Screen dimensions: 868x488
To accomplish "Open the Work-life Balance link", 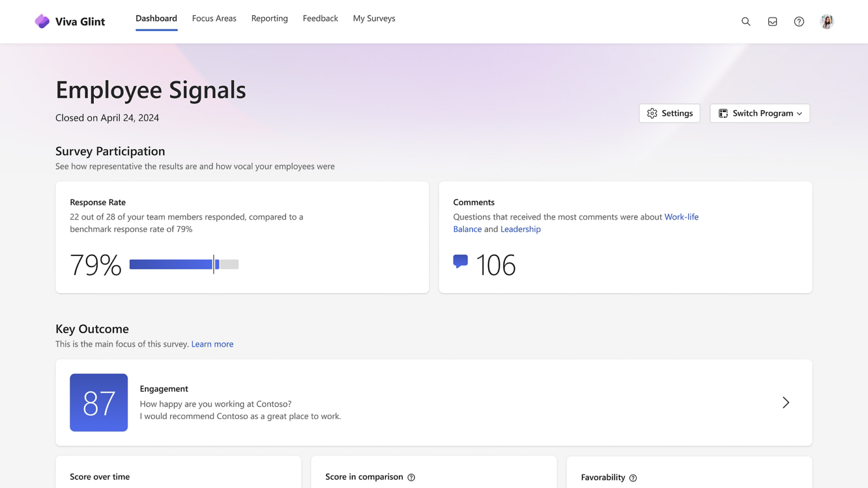I will click(x=682, y=217).
